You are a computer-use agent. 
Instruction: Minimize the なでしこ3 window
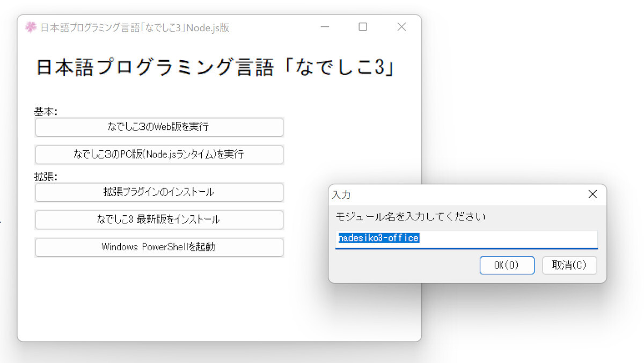[325, 27]
